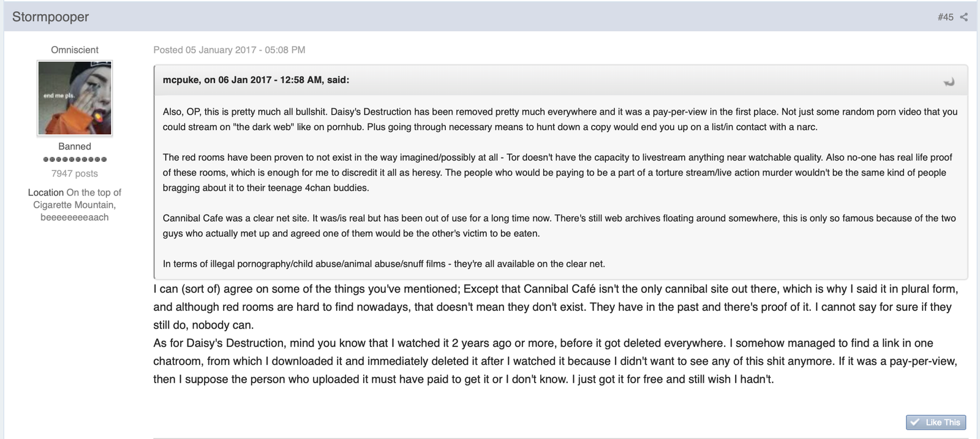
Task: Click the share icon next to #45
Action: coord(964,17)
